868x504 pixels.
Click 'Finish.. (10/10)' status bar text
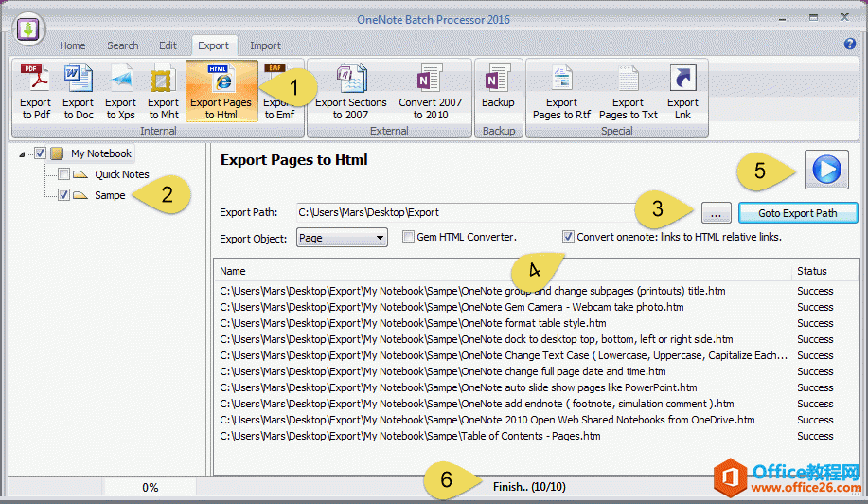pyautogui.click(x=529, y=487)
